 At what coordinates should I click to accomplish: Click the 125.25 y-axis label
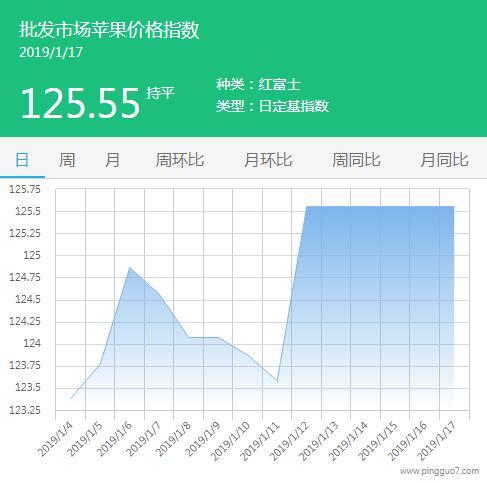(x=25, y=233)
